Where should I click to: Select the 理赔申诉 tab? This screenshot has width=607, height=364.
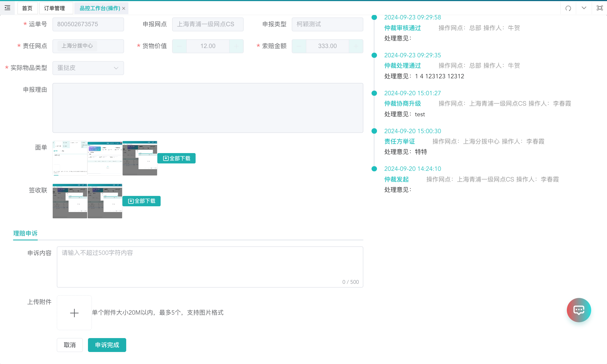[25, 233]
